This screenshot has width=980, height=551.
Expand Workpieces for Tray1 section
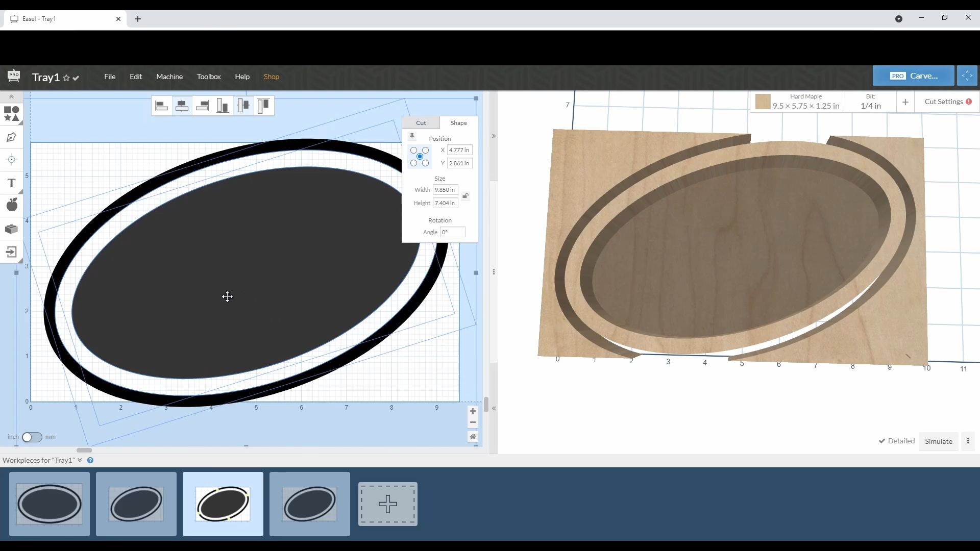tap(80, 460)
